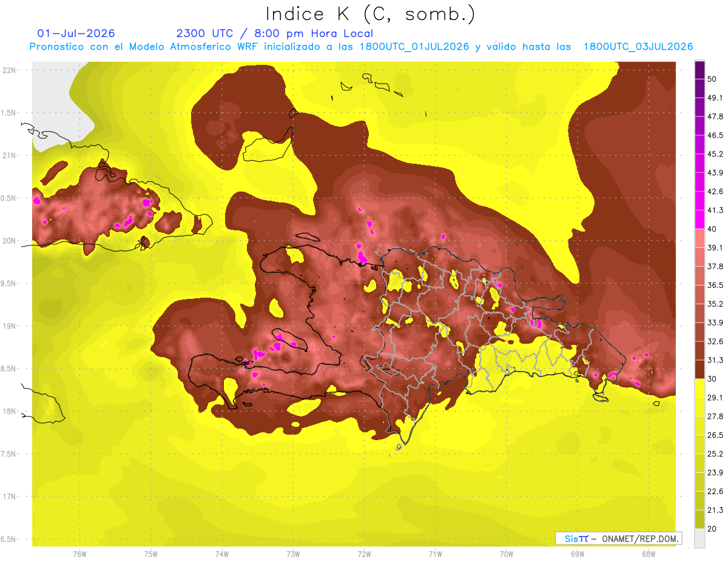
Task: Click the legend value "32.6"
Action: click(x=715, y=341)
